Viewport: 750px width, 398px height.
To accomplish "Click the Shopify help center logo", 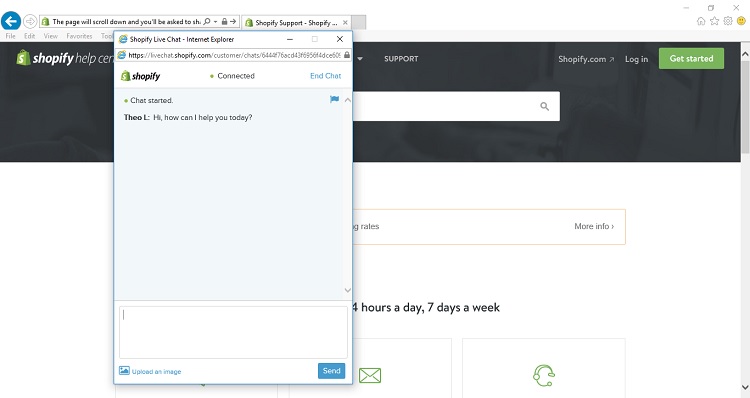I will tap(65, 58).
